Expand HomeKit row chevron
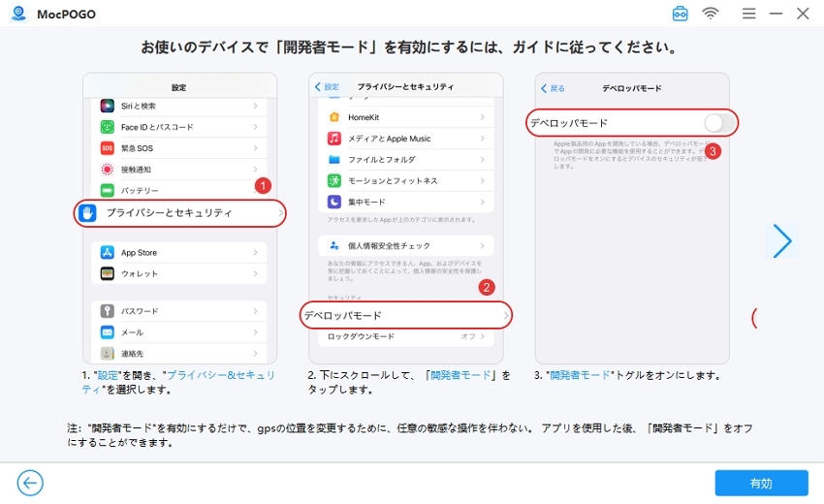The width and height of the screenshot is (824, 504). 483,117
